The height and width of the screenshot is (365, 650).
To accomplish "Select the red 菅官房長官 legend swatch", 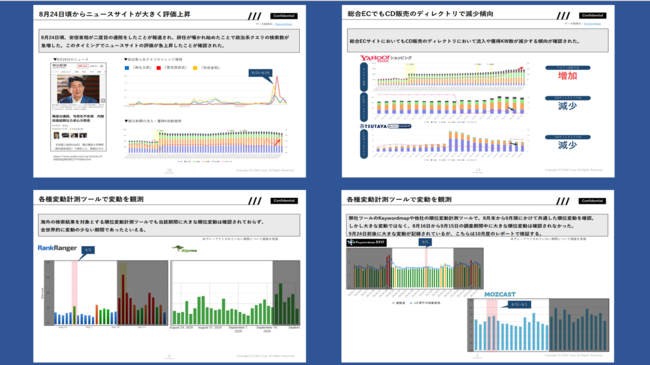I will [x=159, y=68].
